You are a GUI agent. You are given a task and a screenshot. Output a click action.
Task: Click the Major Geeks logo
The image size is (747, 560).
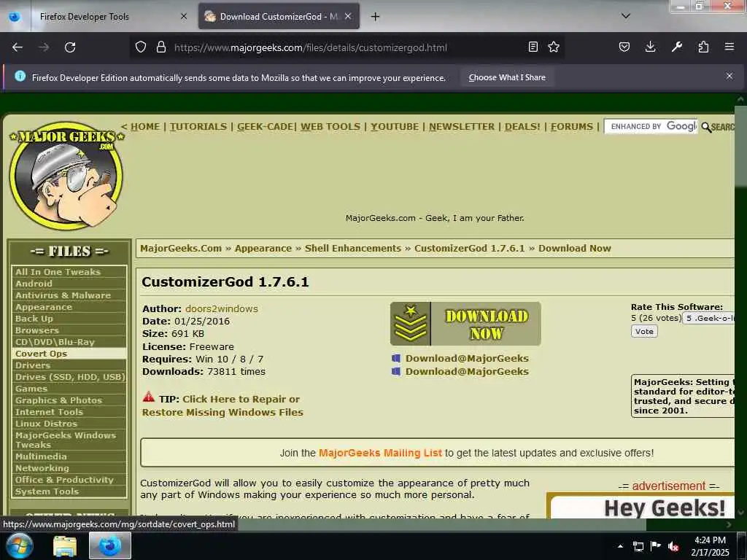[66, 175]
